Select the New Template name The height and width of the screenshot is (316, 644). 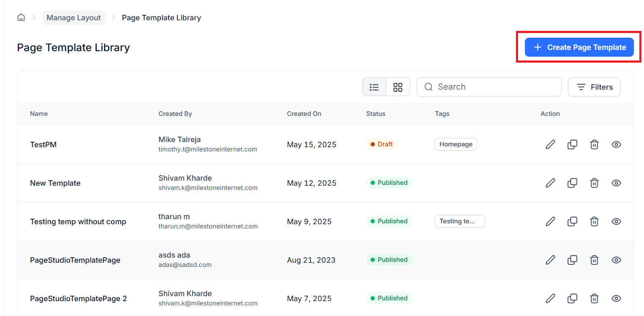(x=55, y=183)
